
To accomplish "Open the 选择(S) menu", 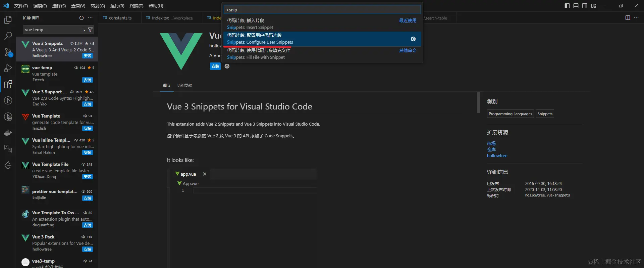I will click(59, 6).
